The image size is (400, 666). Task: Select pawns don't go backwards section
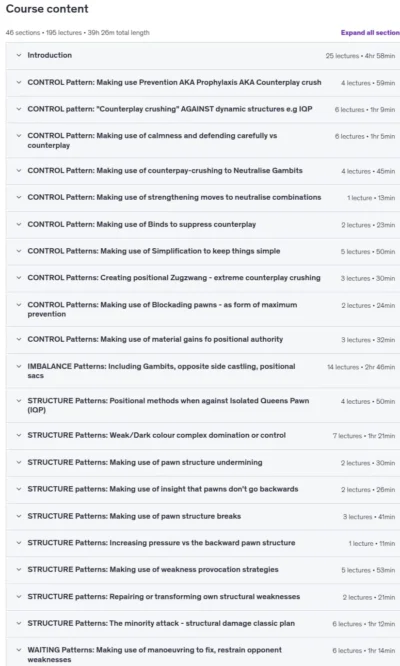click(163, 489)
